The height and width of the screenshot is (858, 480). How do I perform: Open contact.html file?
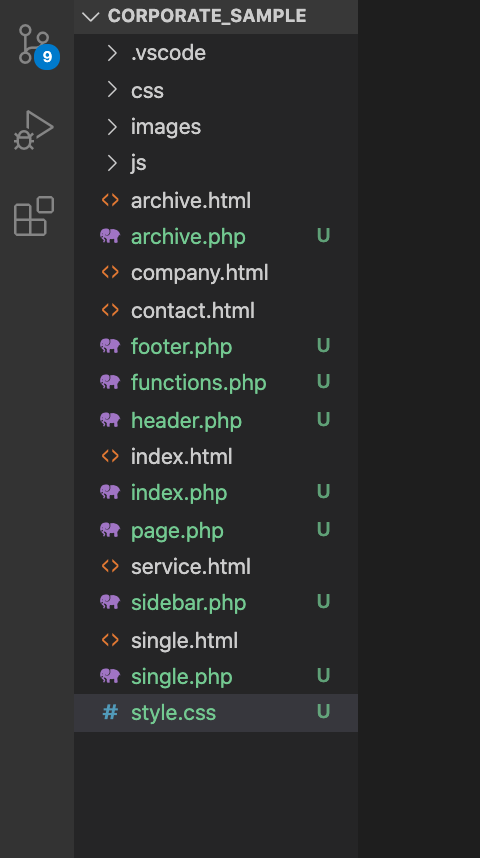point(216,310)
